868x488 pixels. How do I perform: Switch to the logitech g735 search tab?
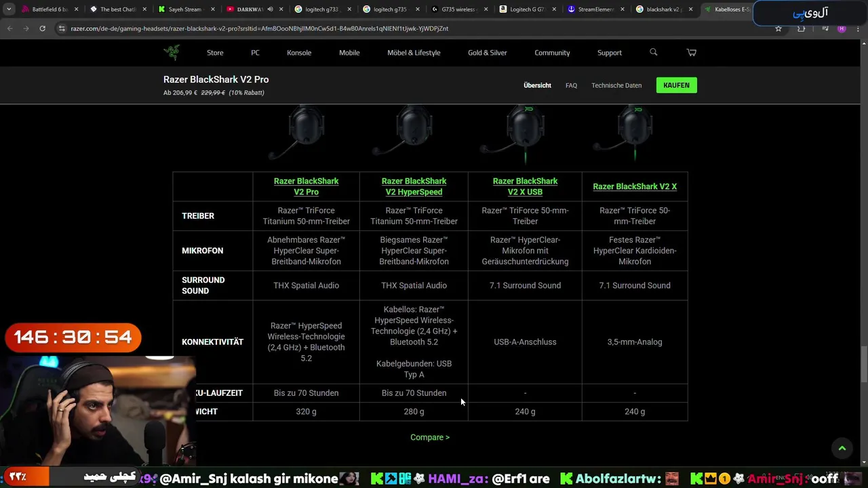391,9
